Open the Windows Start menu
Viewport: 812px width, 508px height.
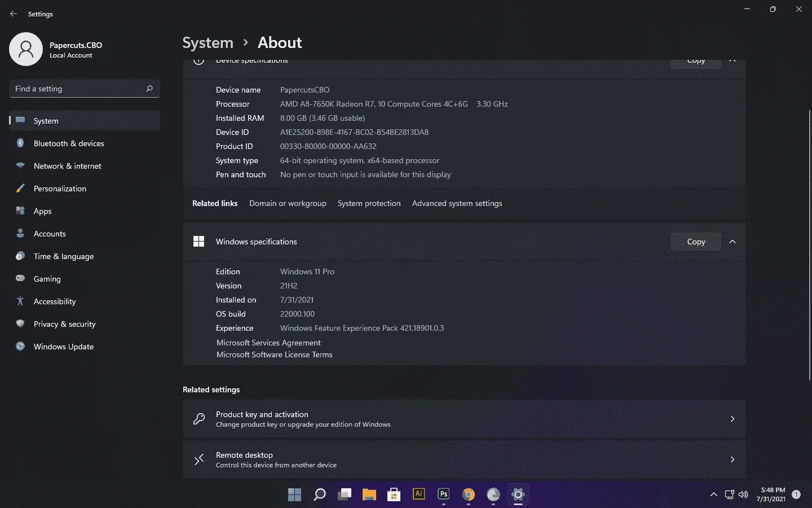pos(295,494)
